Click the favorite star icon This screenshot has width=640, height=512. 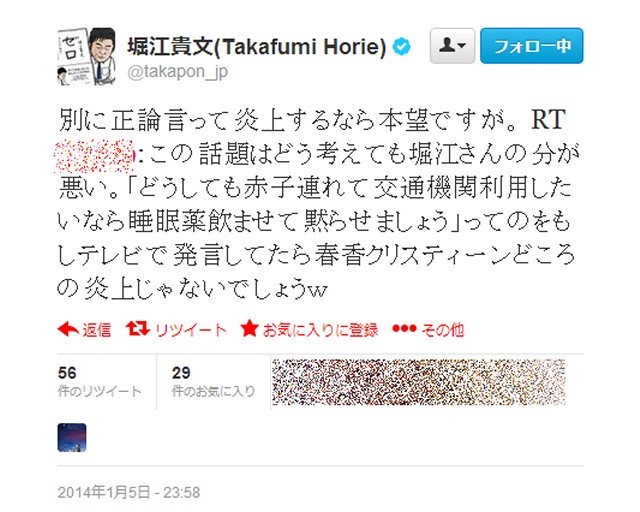tap(249, 328)
